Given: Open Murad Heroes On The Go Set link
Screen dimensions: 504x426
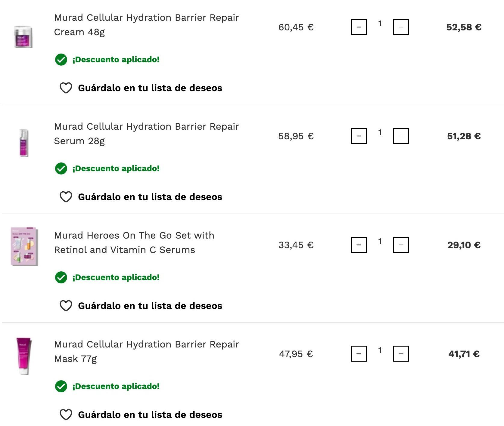Looking at the screenshot, I should click(x=134, y=242).
